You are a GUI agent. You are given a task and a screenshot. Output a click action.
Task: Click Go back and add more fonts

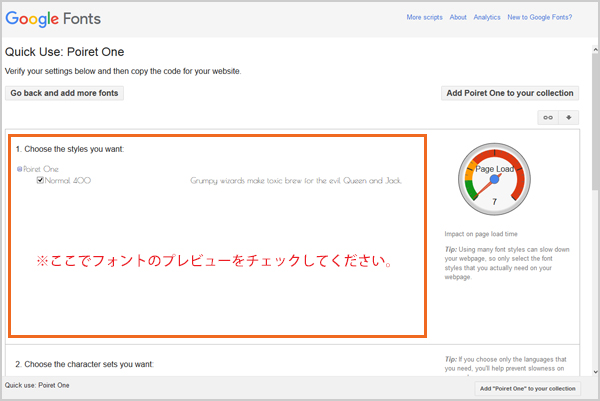pos(64,93)
